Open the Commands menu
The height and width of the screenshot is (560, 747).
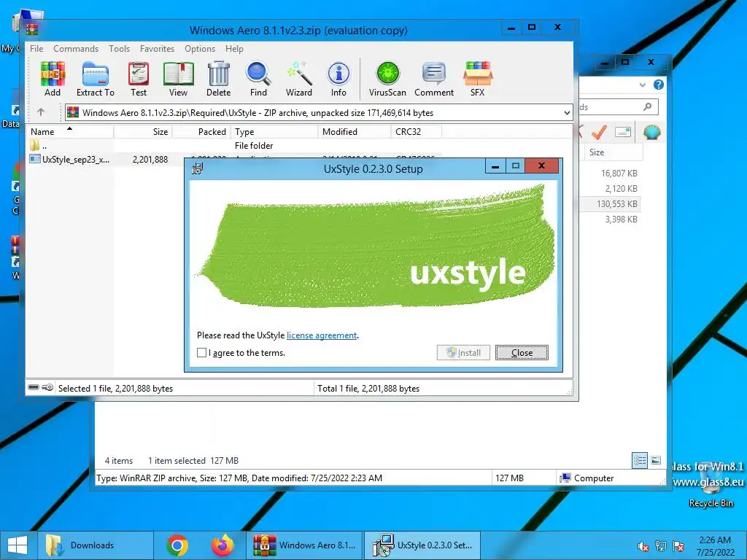click(76, 49)
